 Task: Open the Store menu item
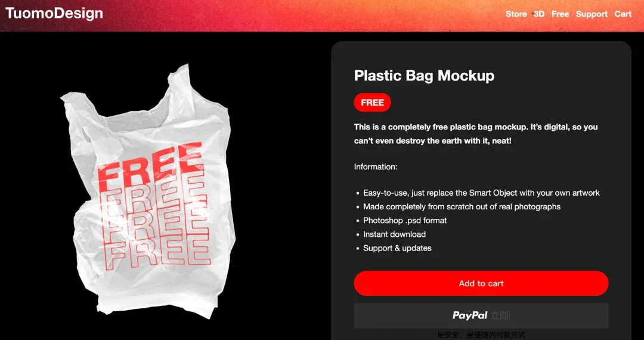[x=516, y=14]
